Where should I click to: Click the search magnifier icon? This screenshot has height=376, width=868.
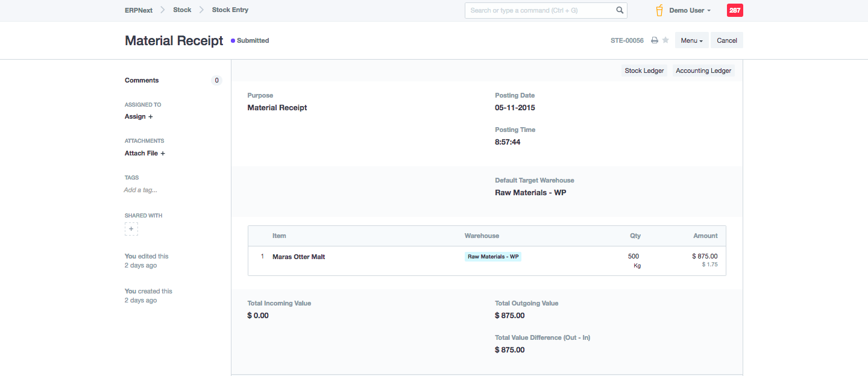pos(620,10)
